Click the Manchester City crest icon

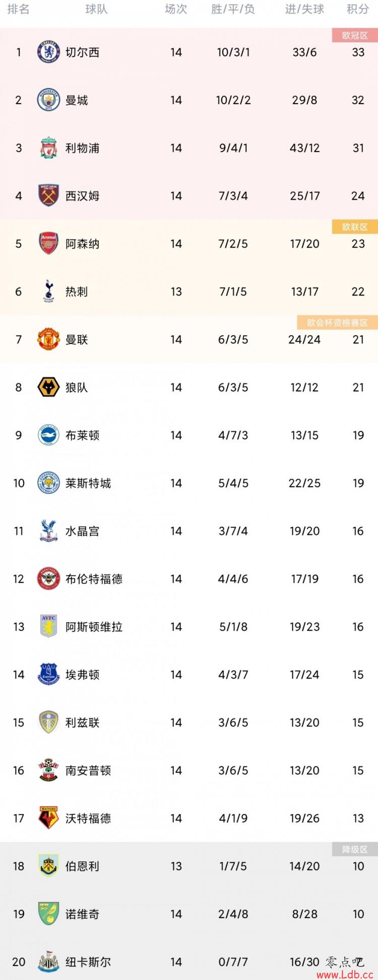(x=48, y=100)
